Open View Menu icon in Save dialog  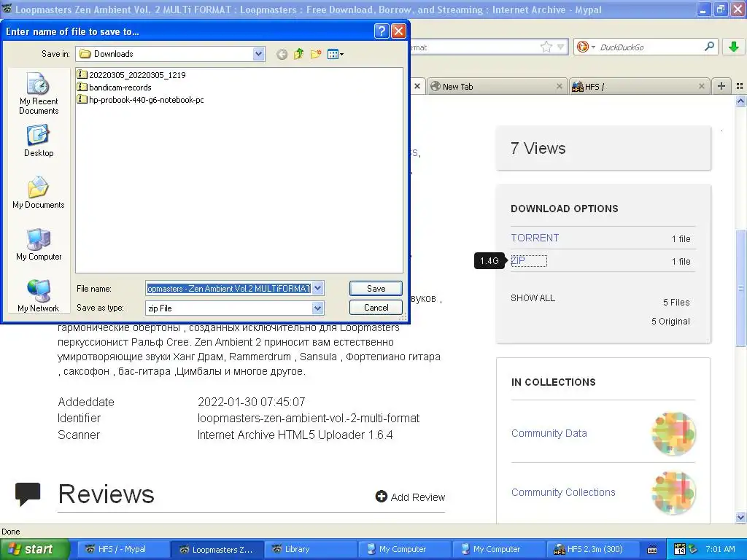click(x=336, y=54)
